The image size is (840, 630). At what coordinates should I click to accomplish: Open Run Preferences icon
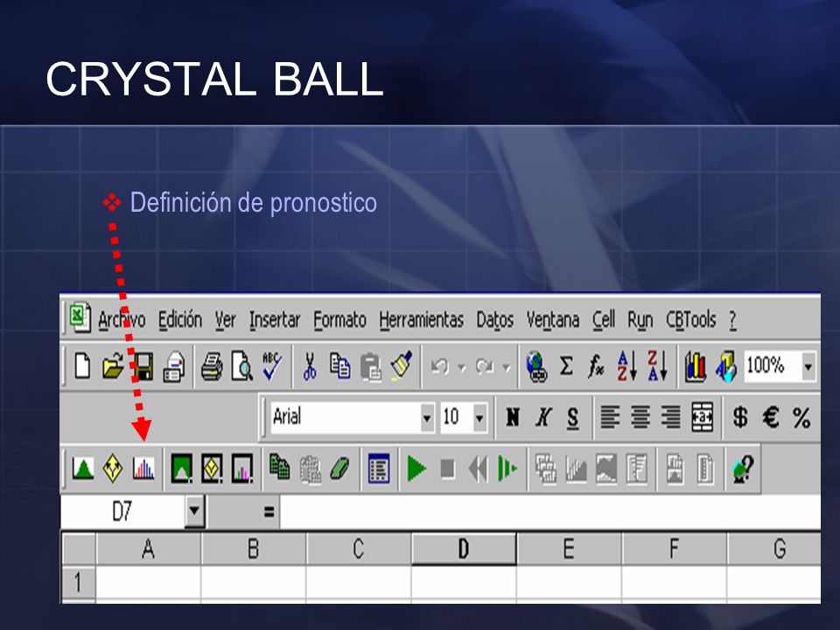point(379,469)
